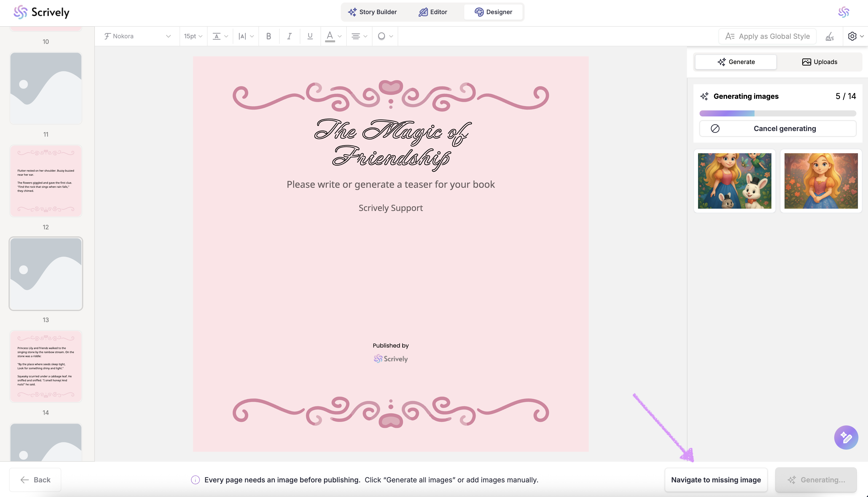Open page 12 thumbnail in sidebar

(46, 181)
